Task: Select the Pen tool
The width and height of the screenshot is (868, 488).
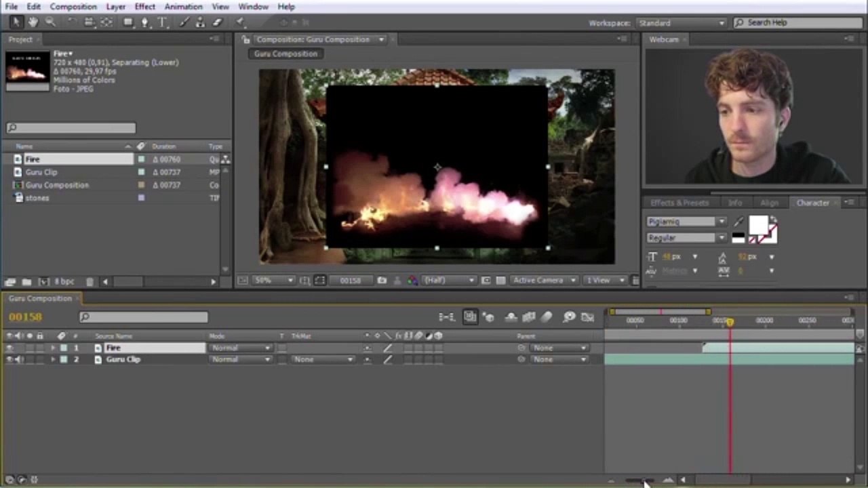Action: click(144, 22)
